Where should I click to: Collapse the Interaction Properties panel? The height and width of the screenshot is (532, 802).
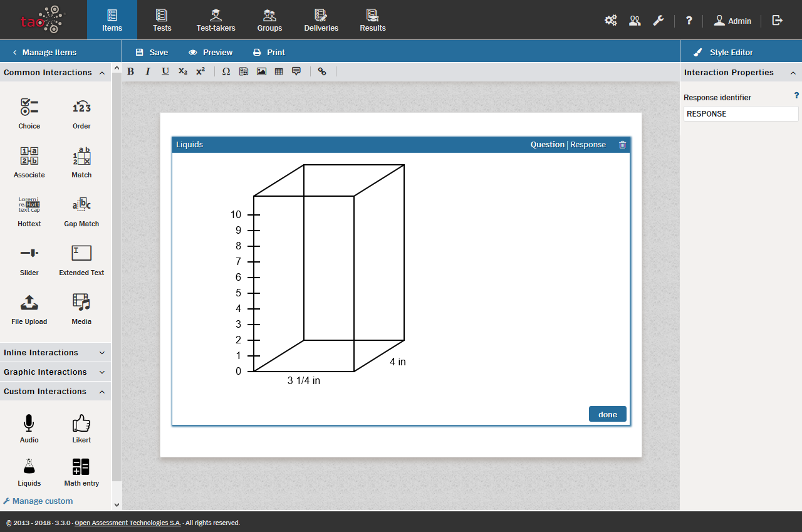tap(793, 73)
